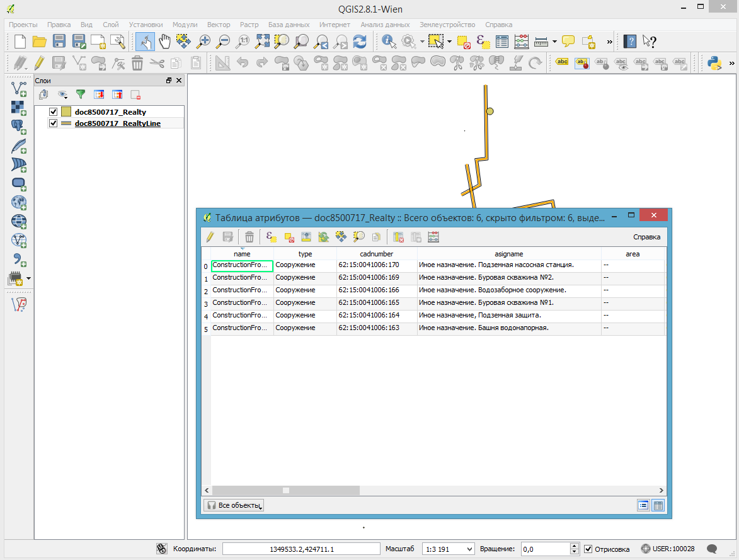Viewport: 739px width, 560px height.
Task: Open the Python console icon
Action: [x=714, y=62]
